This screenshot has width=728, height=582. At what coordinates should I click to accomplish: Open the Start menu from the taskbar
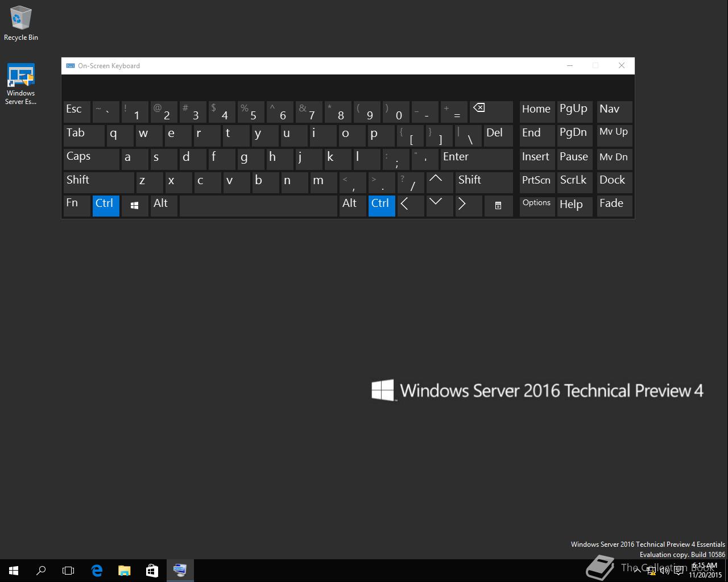(14, 570)
